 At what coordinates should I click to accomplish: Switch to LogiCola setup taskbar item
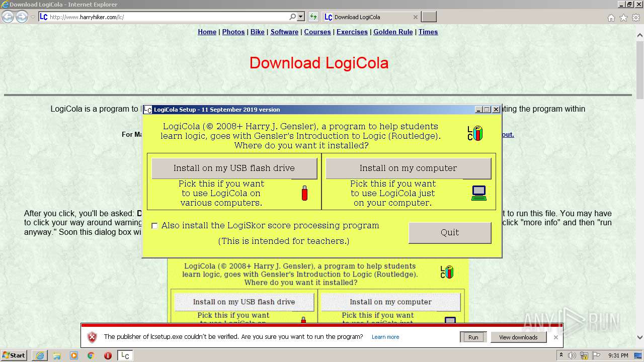[x=125, y=355]
